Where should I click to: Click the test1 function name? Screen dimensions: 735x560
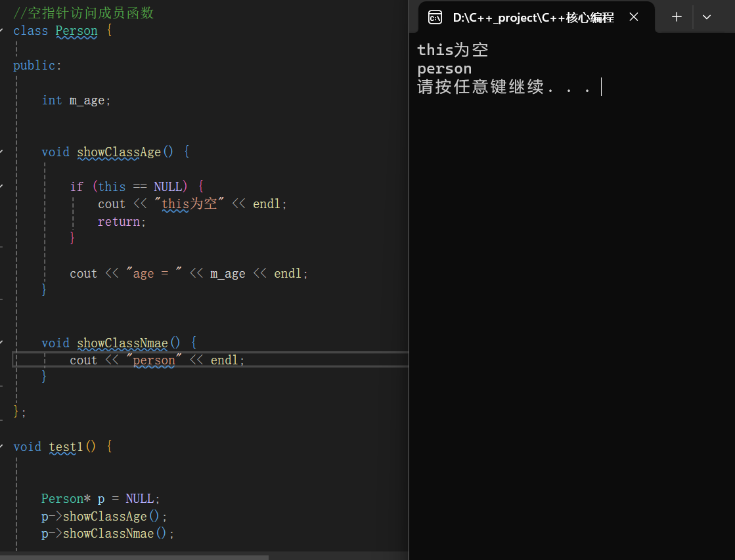pyautogui.click(x=66, y=446)
